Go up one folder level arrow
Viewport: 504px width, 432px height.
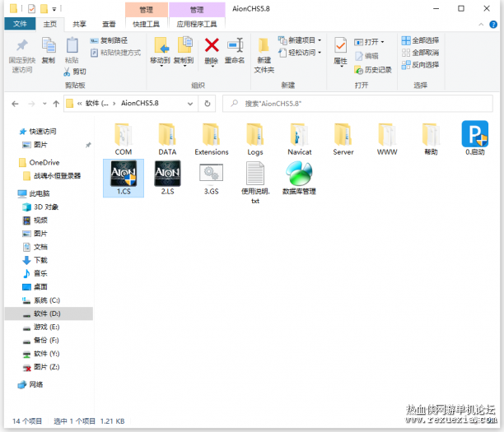[x=56, y=104]
